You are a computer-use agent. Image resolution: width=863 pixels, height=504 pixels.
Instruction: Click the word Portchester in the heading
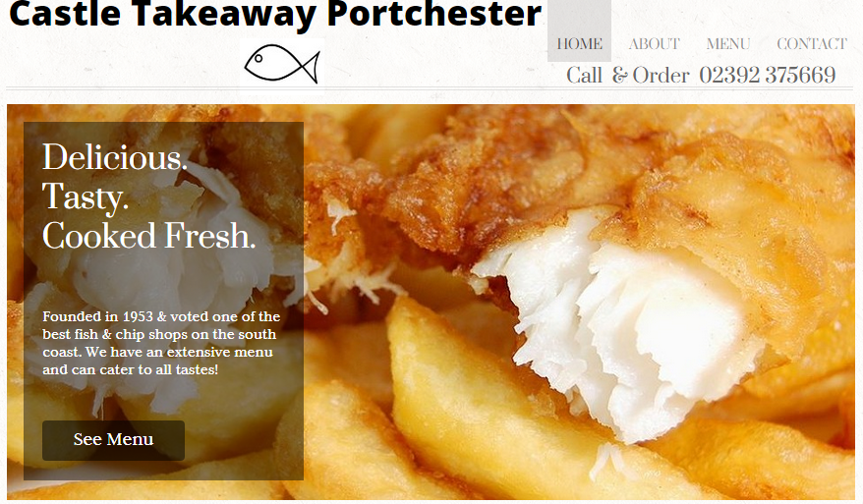[434, 13]
